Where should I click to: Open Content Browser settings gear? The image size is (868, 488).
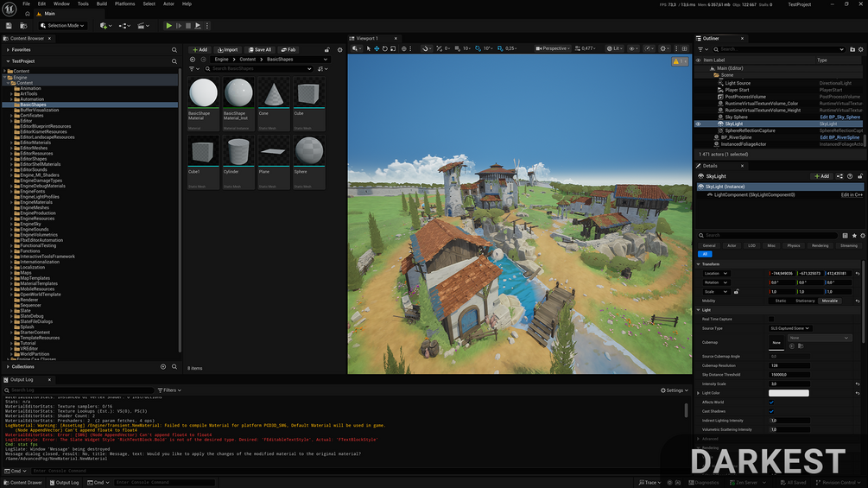340,50
